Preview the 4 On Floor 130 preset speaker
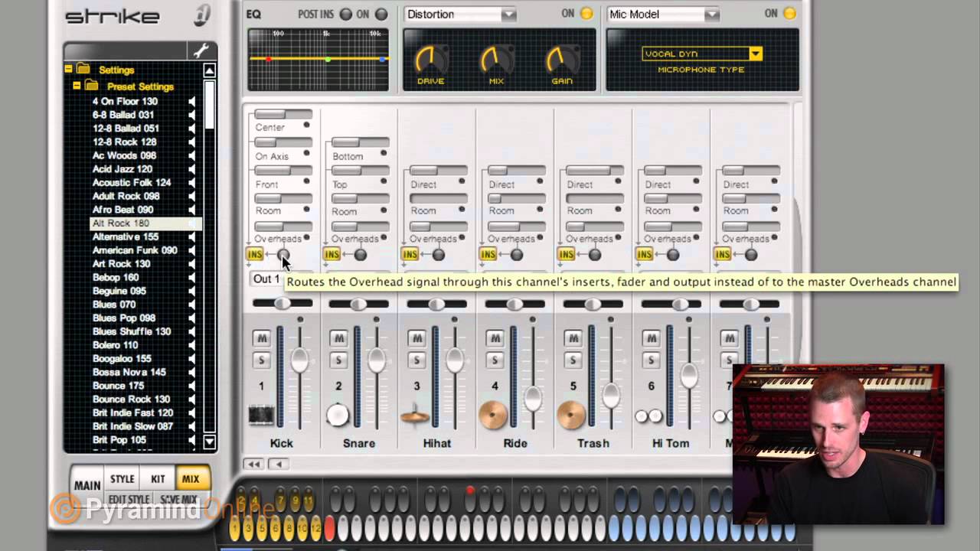This screenshot has width=980, height=551. pyautogui.click(x=192, y=102)
